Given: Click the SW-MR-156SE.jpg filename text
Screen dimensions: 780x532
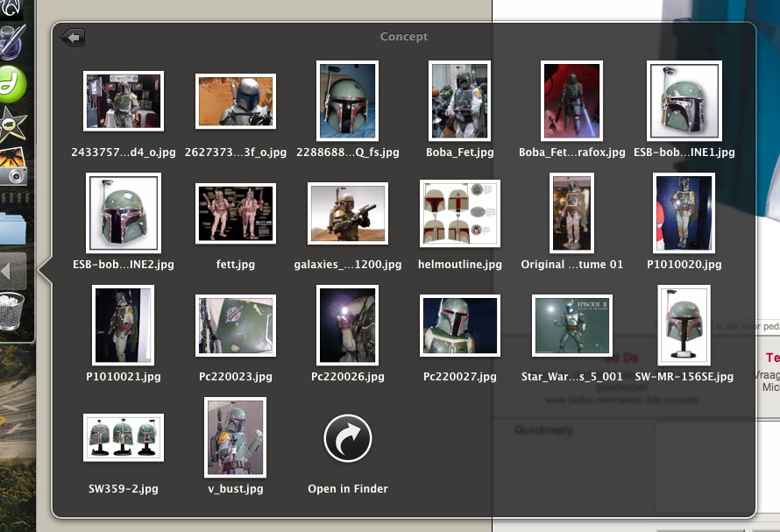Looking at the screenshot, I should [684, 377].
